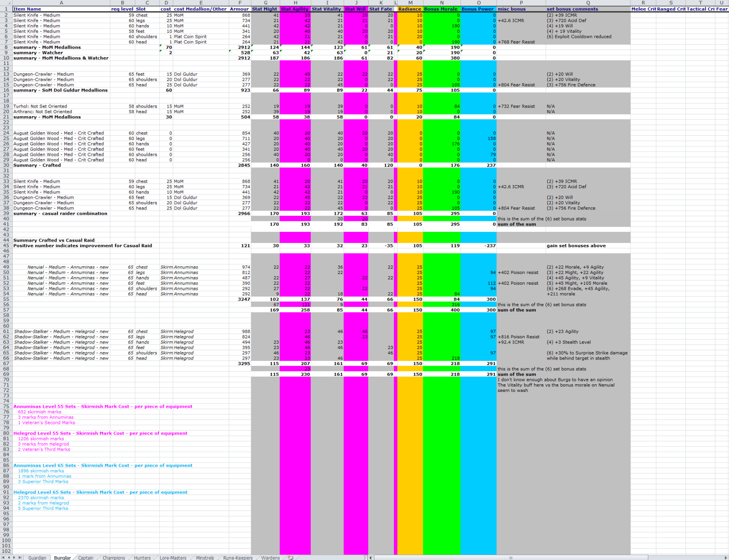This screenshot has width=729, height=560.
Task: Open the Rune-Keepers sheet tab
Action: pyautogui.click(x=238, y=557)
